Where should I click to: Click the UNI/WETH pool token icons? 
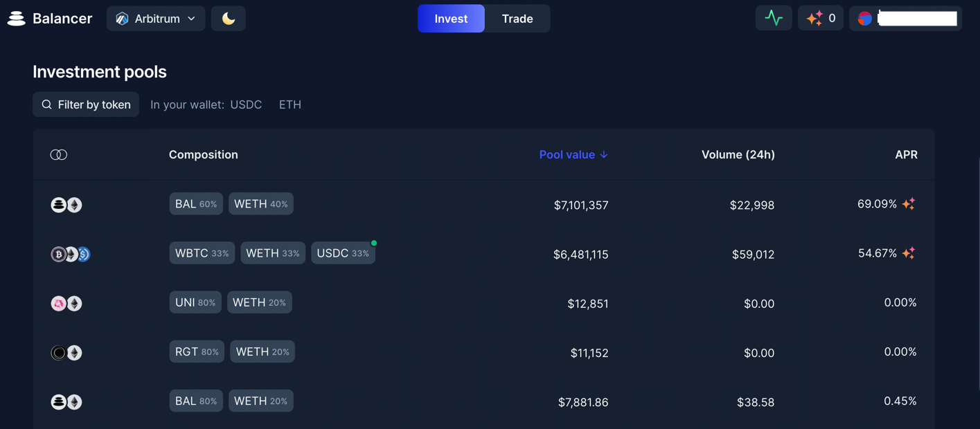click(66, 303)
